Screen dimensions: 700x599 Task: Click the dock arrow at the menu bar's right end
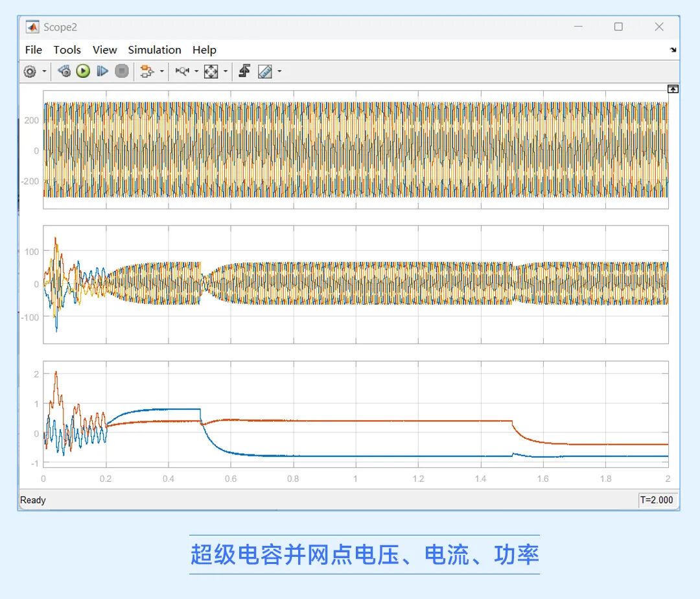[x=673, y=50]
